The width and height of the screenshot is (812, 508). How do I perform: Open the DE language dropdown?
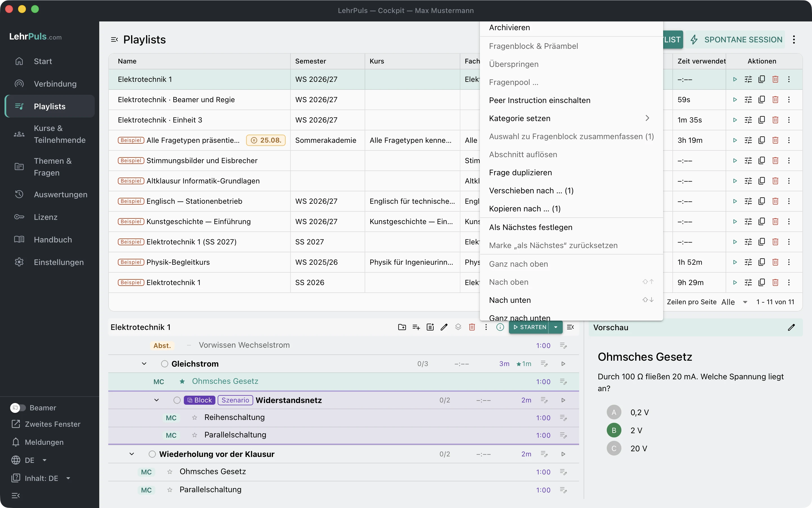30,460
